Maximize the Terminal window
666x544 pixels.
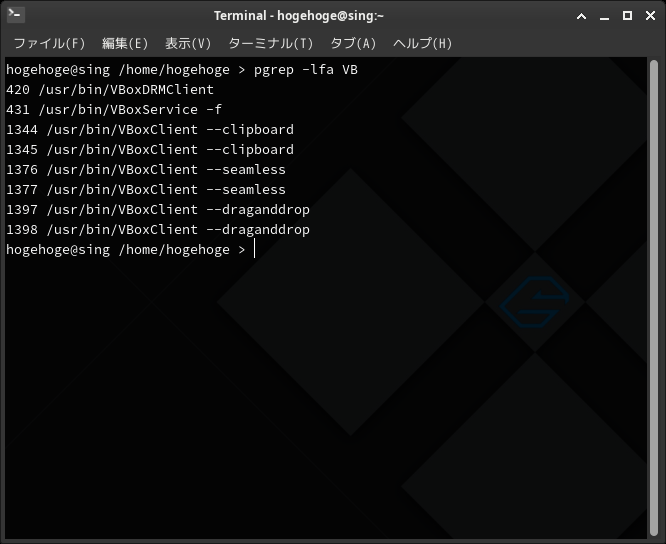(x=627, y=16)
